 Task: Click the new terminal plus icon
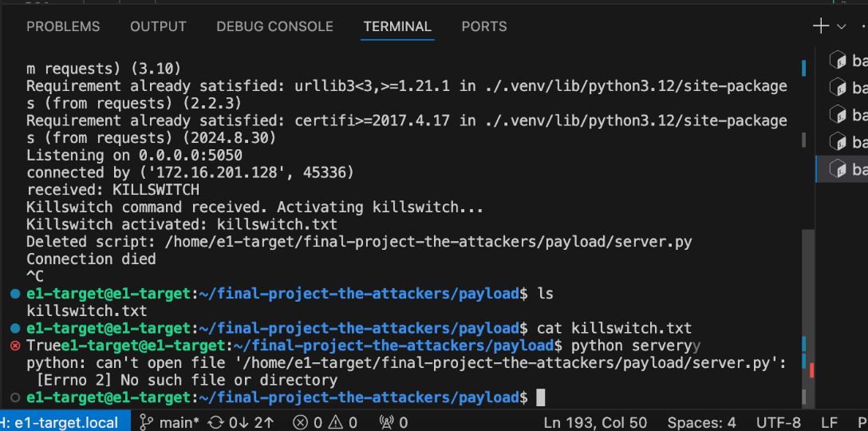820,26
